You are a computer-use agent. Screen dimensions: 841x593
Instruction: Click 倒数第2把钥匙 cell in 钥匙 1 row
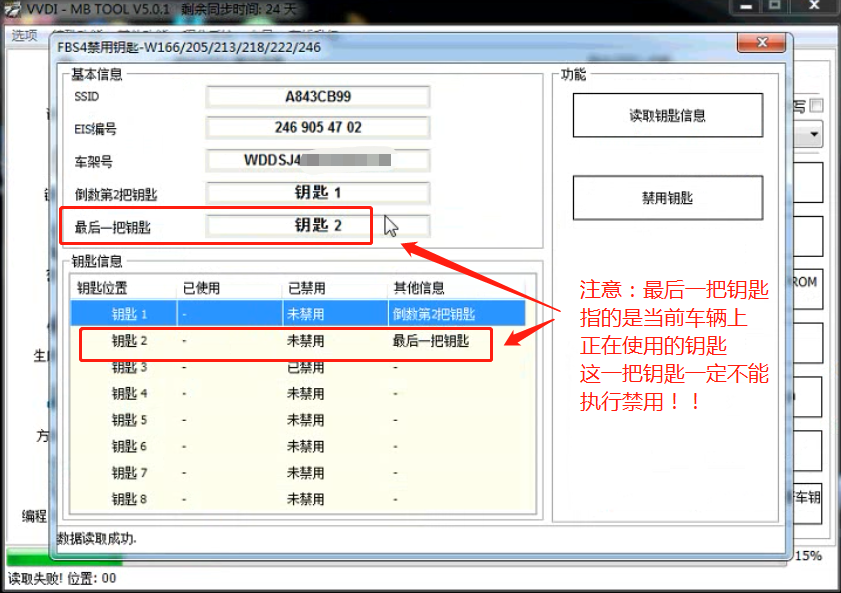pos(433,314)
